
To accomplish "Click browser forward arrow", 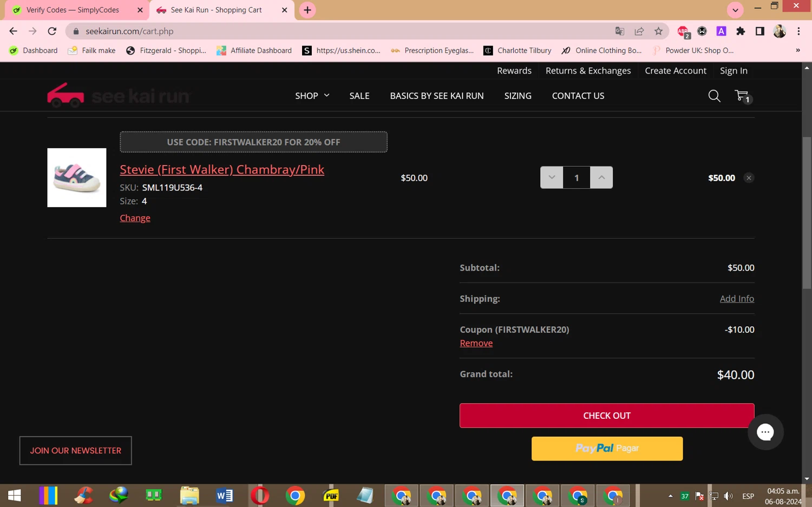I will click(33, 31).
